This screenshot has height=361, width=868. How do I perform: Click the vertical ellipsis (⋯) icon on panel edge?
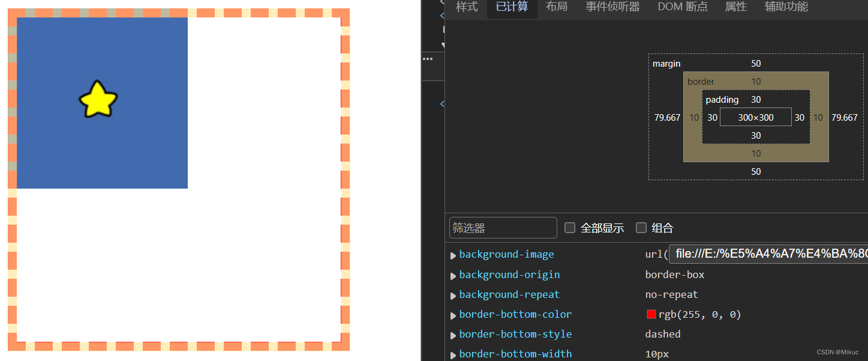pyautogui.click(x=428, y=58)
